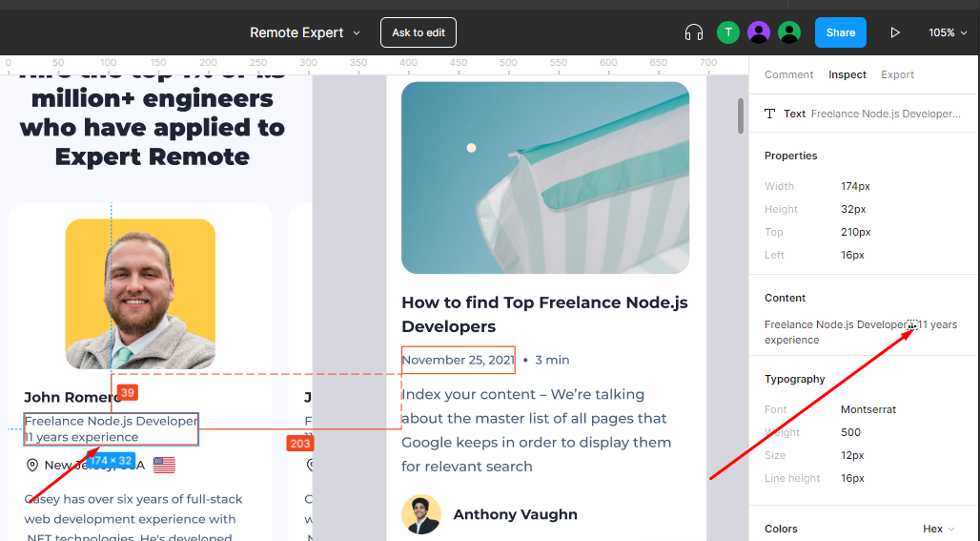Screen dimensions: 980x541
Task: Click the green person avatar
Action: [789, 32]
